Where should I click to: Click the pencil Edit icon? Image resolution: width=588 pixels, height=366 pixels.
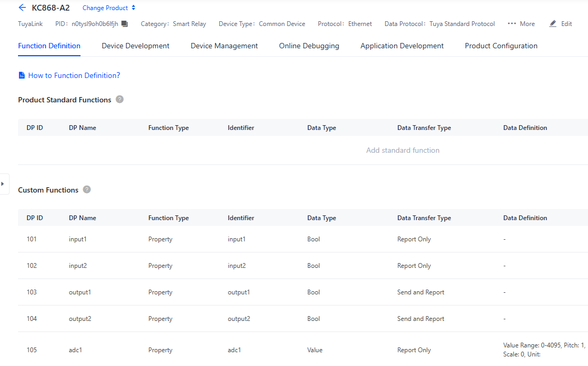point(553,24)
